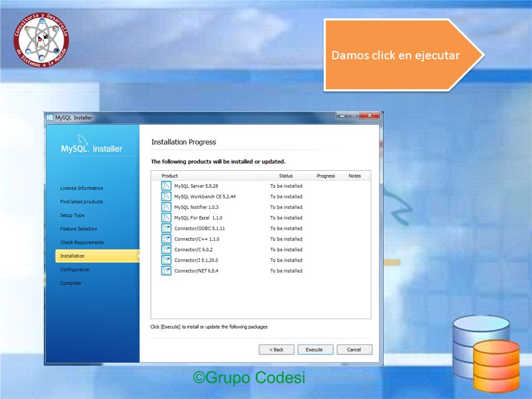Select Feature Selection step

(x=79, y=229)
